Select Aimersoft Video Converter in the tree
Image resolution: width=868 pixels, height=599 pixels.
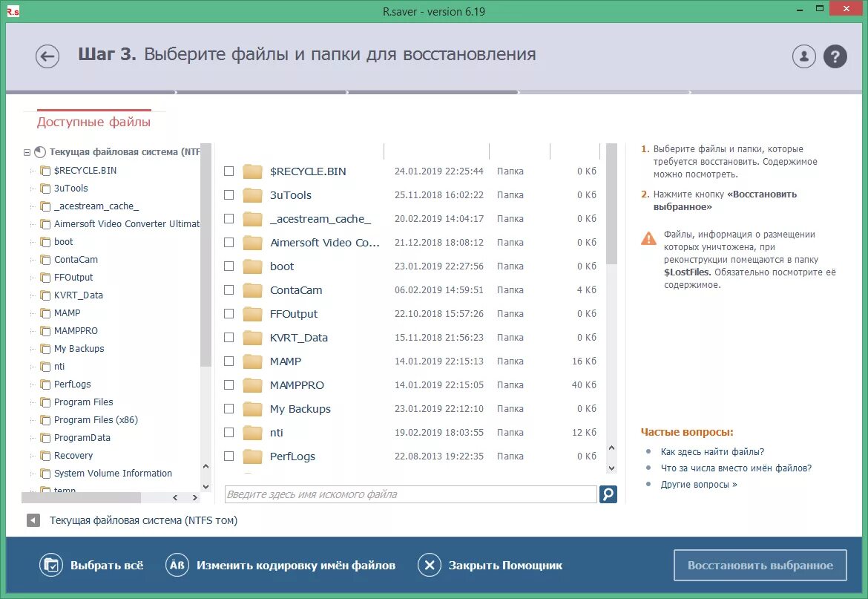[126, 223]
